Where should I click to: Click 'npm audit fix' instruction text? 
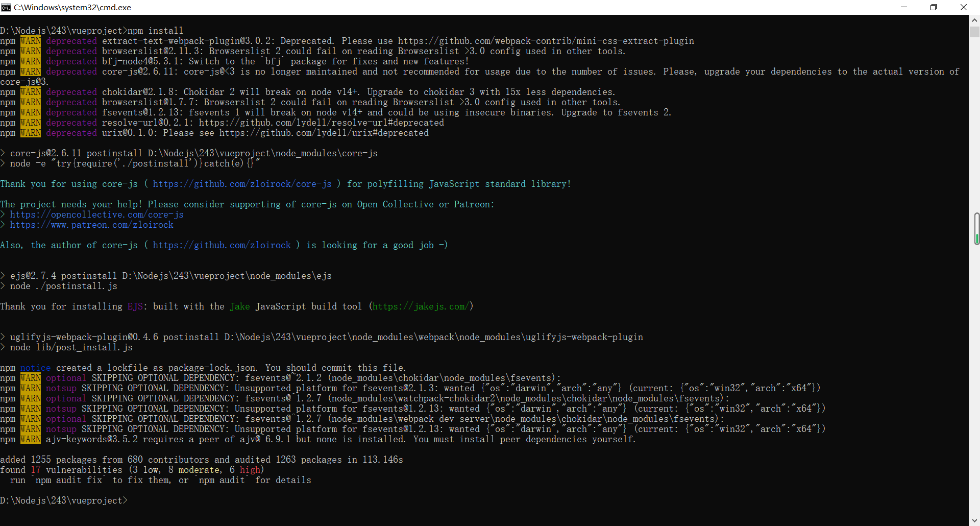point(69,480)
